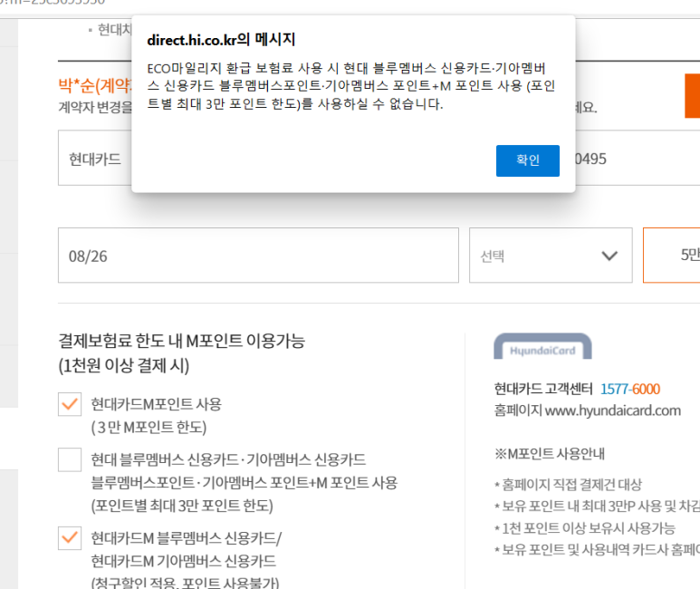Viewport: 700px width, 589px height.
Task: Check 현대 블루멤버스 신용카드·기아멤버스 신용카드 checkbox
Action: (x=70, y=459)
